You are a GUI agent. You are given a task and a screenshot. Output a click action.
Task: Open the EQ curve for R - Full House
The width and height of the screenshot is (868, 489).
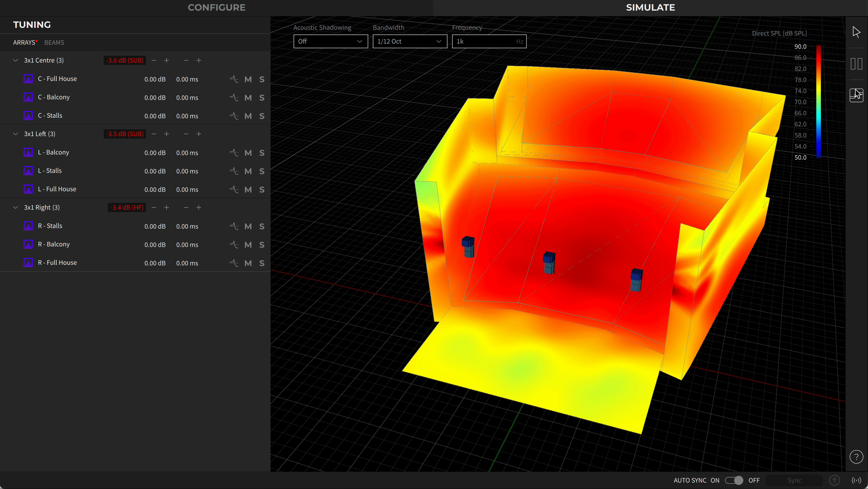click(x=234, y=263)
